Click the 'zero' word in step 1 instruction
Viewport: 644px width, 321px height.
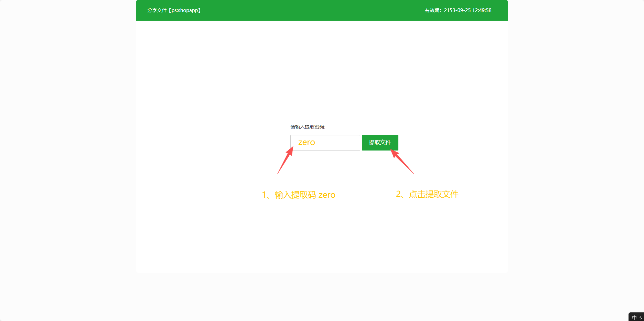click(327, 195)
